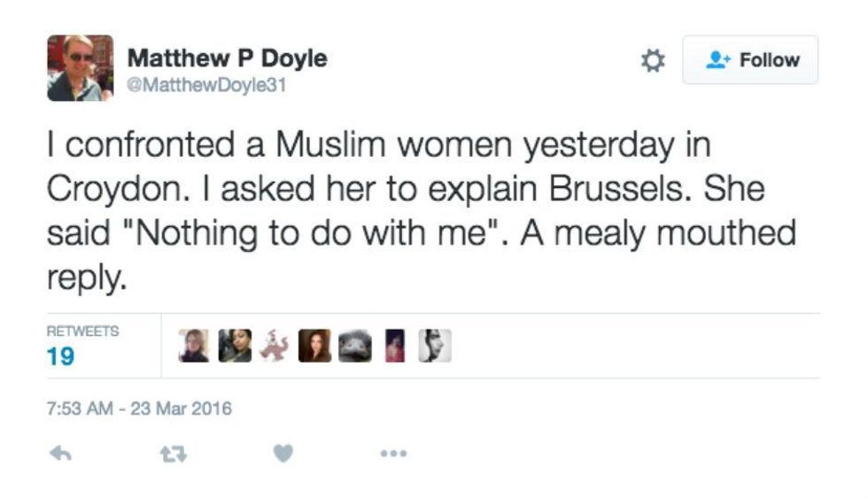Click the retweet arrows icon
Viewport: 868px width, 500px height.
(x=174, y=455)
